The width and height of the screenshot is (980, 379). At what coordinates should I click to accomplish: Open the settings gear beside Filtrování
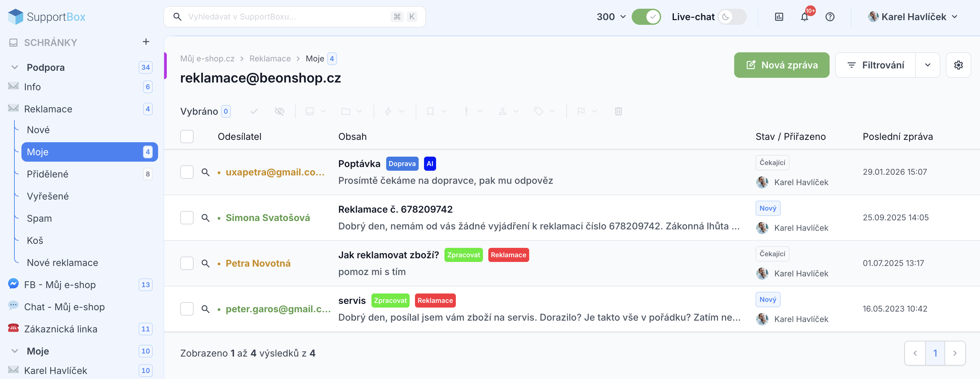[958, 65]
